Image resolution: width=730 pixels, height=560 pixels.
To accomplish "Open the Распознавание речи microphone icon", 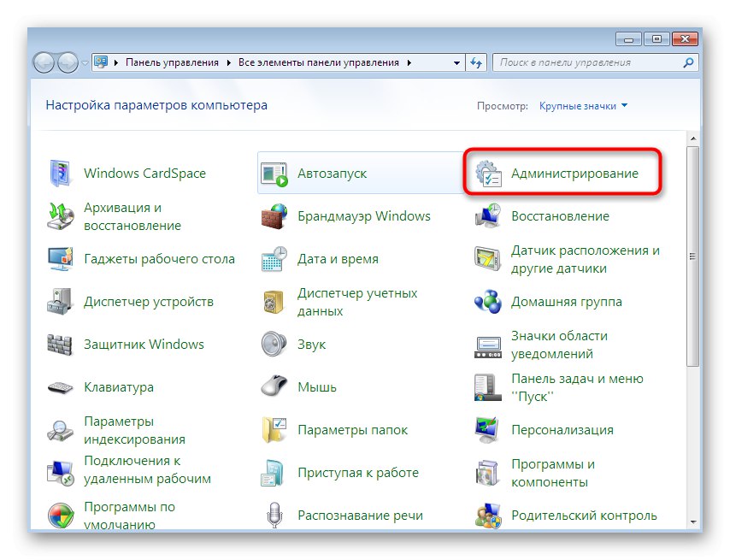I will [x=274, y=515].
